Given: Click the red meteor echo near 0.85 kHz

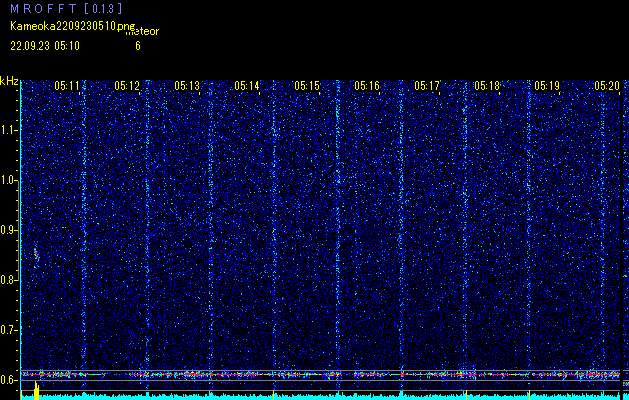Looking at the screenshot, I should click(36, 254).
